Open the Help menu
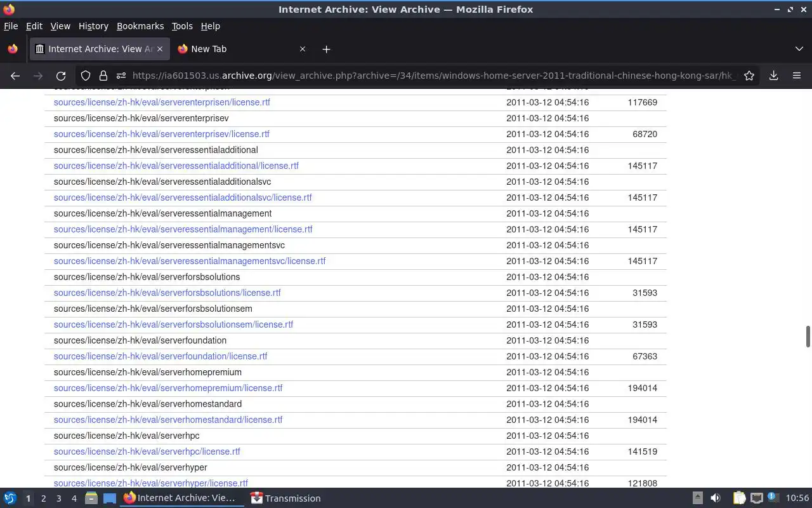The image size is (812, 508). coord(211,26)
